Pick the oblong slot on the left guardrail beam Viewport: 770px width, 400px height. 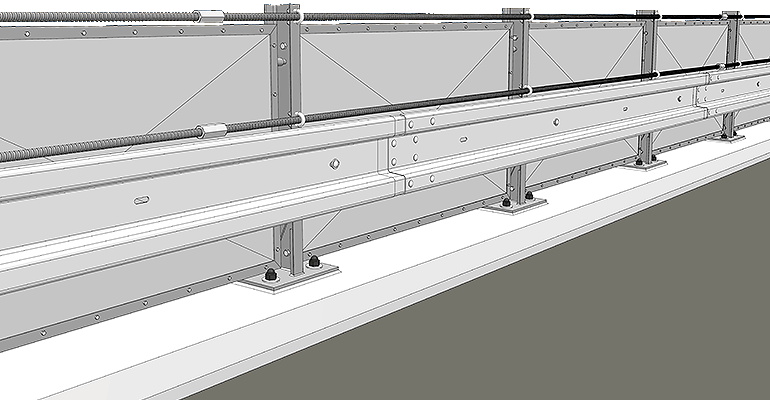point(141,200)
